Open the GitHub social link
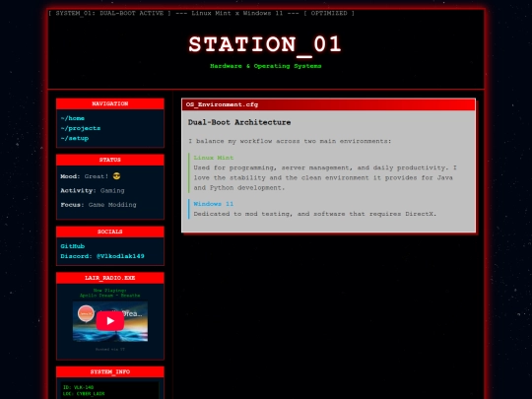The image size is (532, 399). (x=72, y=246)
